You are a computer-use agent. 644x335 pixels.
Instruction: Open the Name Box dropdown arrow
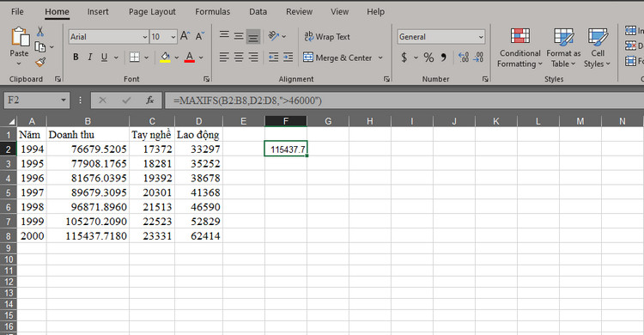[64, 100]
